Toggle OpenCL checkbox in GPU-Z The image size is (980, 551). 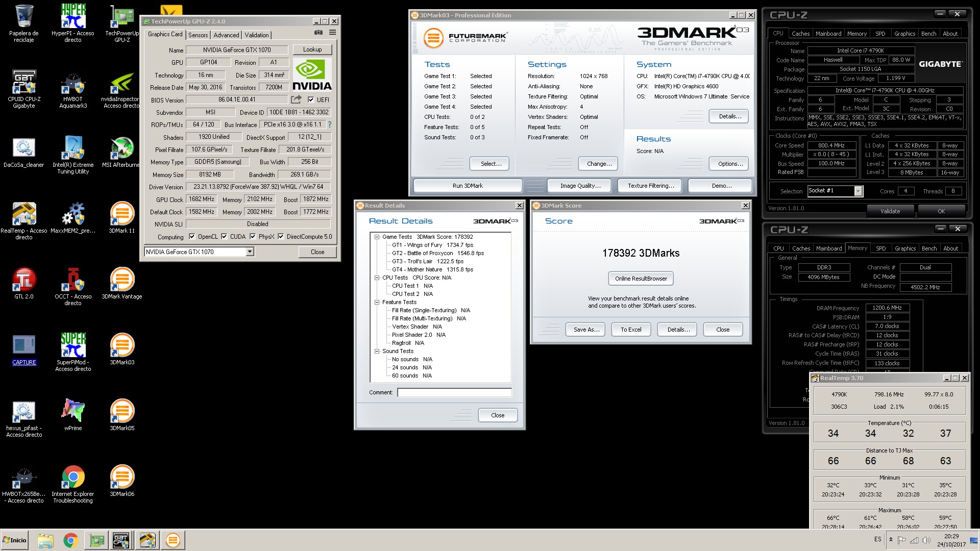click(x=192, y=237)
